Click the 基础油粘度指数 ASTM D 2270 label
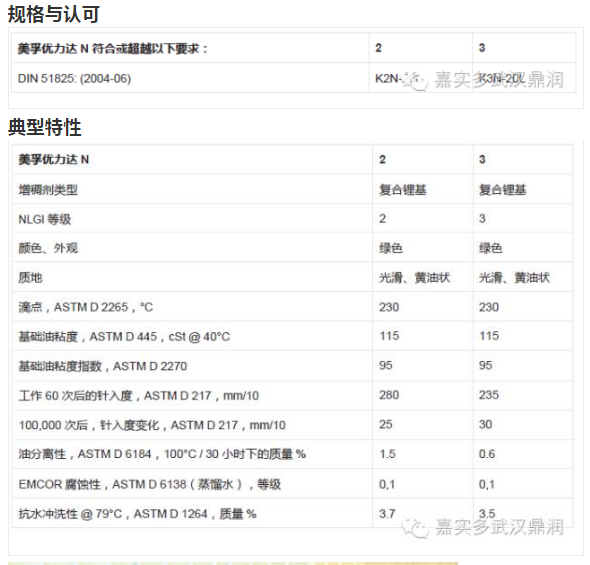 point(102,366)
